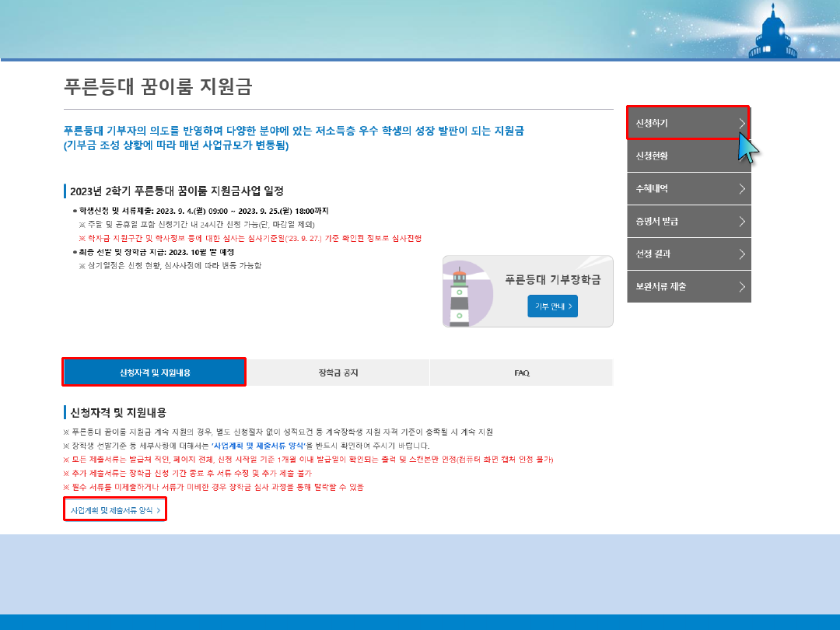Switch to the 신청자격 및 지원내용 tab
The image size is (840, 630).
click(154, 373)
